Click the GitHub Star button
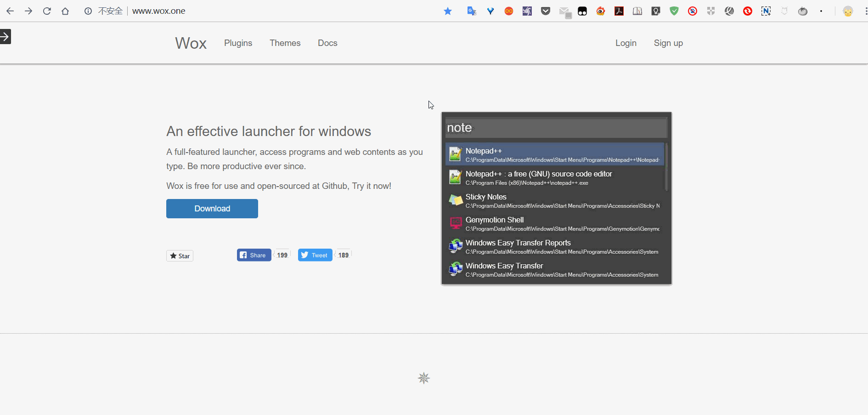The image size is (868, 415). [x=180, y=256]
